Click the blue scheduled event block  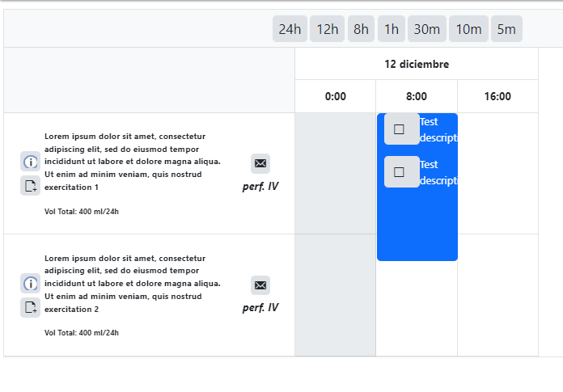417,226
